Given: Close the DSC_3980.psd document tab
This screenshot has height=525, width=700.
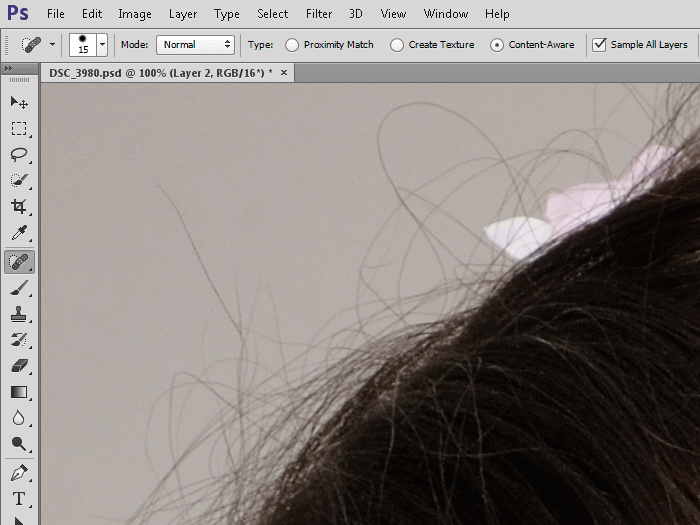Looking at the screenshot, I should tap(284, 73).
